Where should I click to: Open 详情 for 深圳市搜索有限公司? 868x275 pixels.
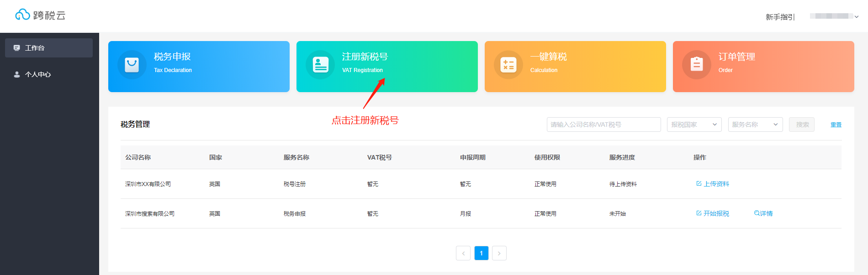pyautogui.click(x=767, y=213)
